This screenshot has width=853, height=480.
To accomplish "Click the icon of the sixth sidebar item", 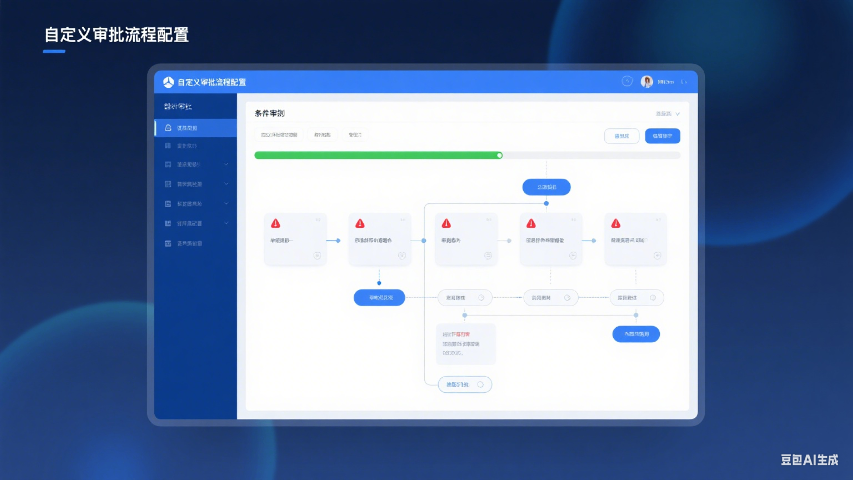I will pos(168,224).
